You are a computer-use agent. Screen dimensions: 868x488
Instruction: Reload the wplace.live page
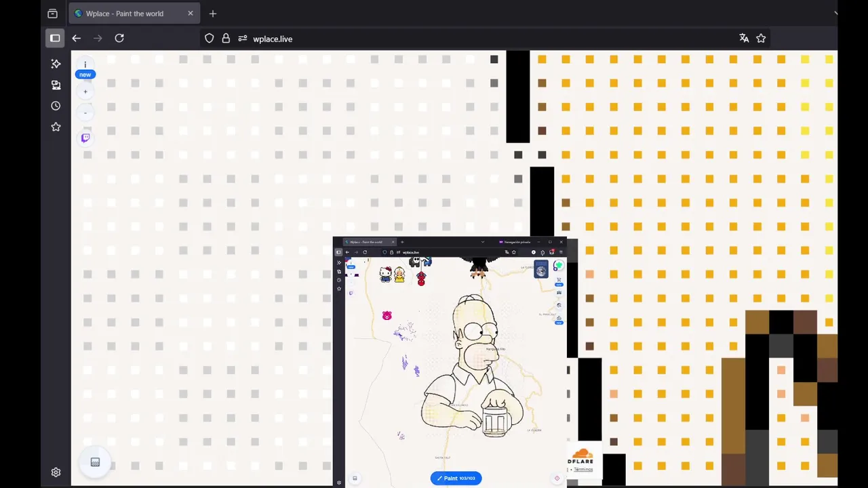click(x=119, y=38)
